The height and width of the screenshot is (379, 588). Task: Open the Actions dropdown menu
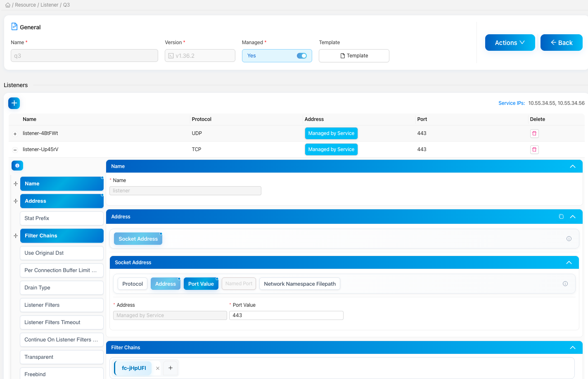[510, 43]
